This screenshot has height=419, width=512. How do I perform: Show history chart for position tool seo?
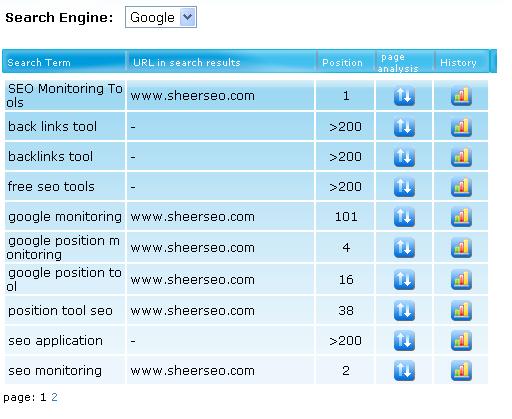(x=461, y=311)
